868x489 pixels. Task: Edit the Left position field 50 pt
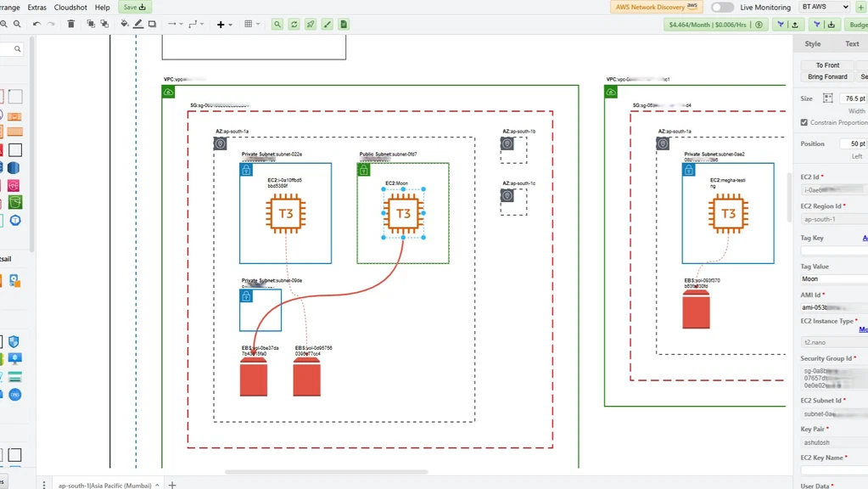[854, 143]
